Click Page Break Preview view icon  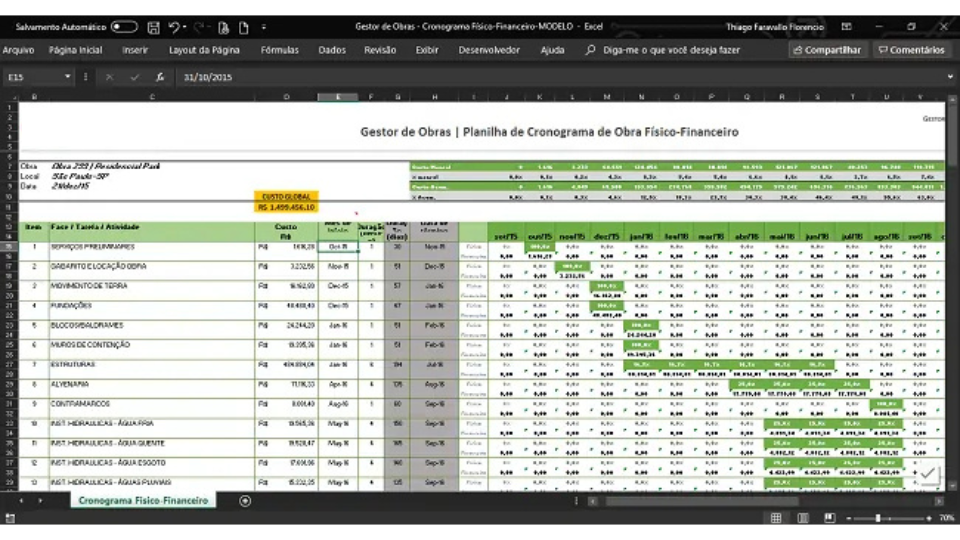(x=829, y=518)
